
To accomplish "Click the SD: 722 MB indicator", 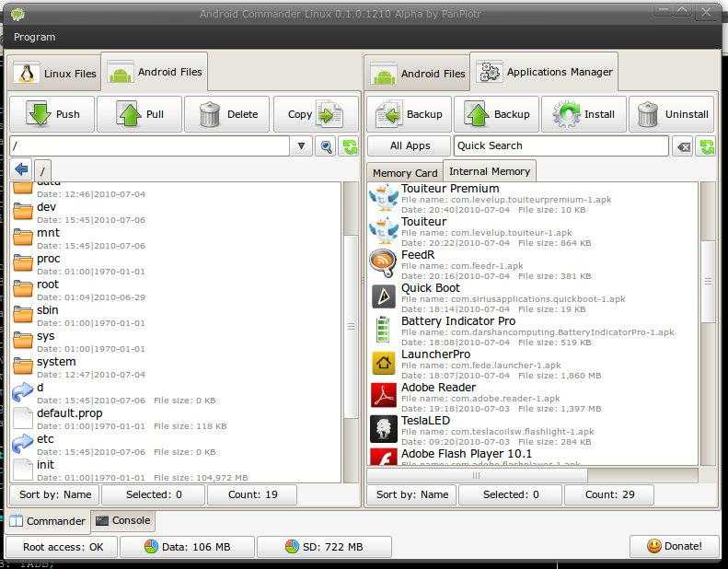I will (x=325, y=547).
